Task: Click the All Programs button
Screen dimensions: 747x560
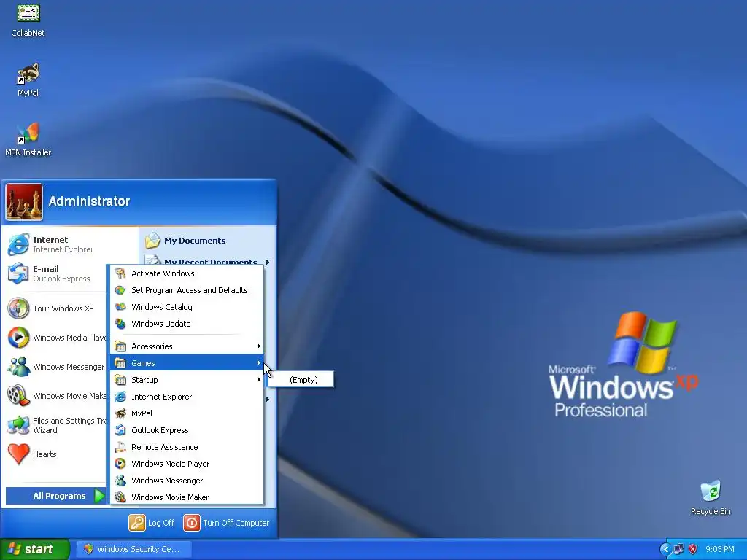Action: coord(56,496)
